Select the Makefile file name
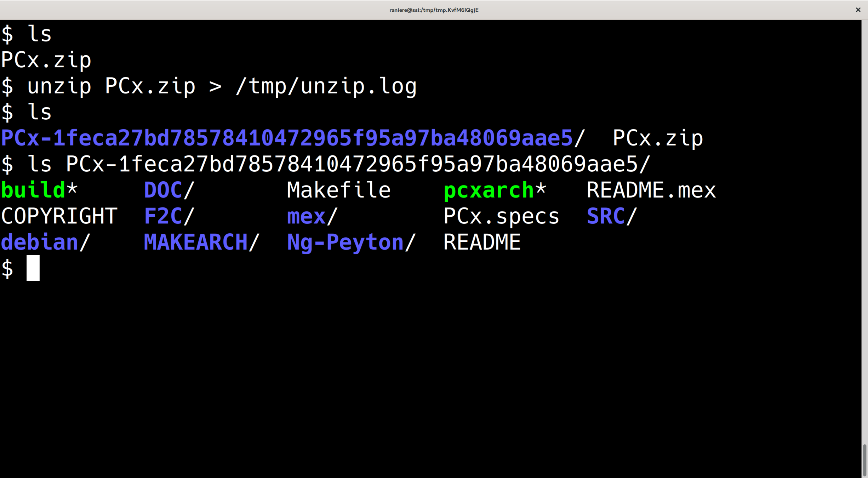868x478 pixels. tap(338, 190)
